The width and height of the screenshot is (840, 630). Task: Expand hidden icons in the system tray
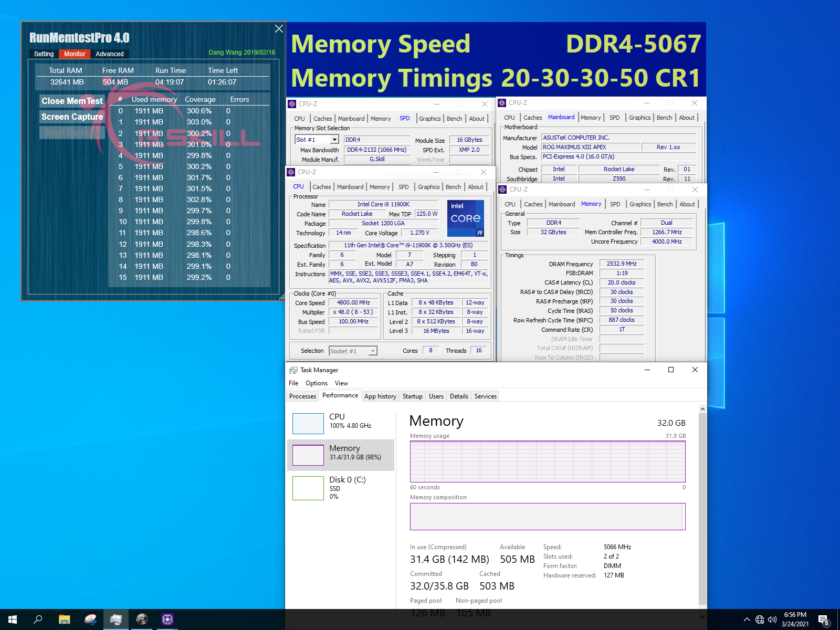pyautogui.click(x=747, y=619)
